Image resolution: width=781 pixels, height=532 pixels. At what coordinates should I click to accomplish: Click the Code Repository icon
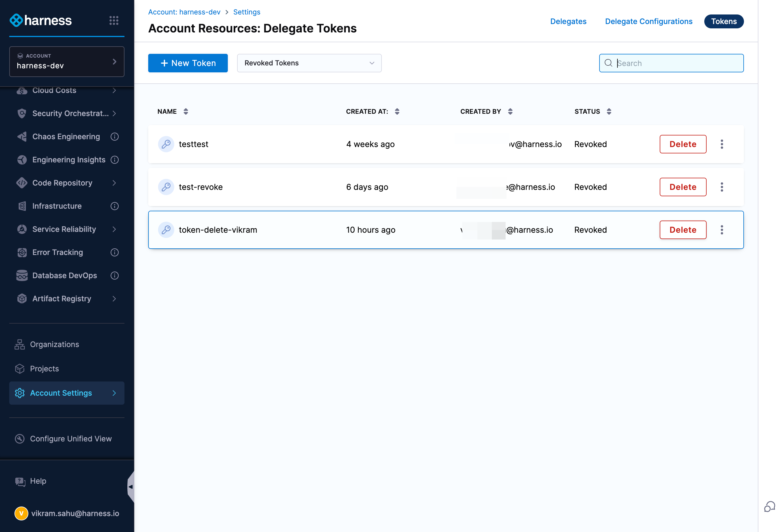(22, 183)
